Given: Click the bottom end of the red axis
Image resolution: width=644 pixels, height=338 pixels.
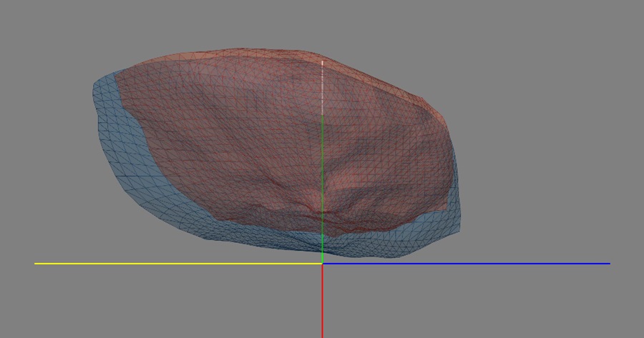Looking at the screenshot, I should coord(323,336).
